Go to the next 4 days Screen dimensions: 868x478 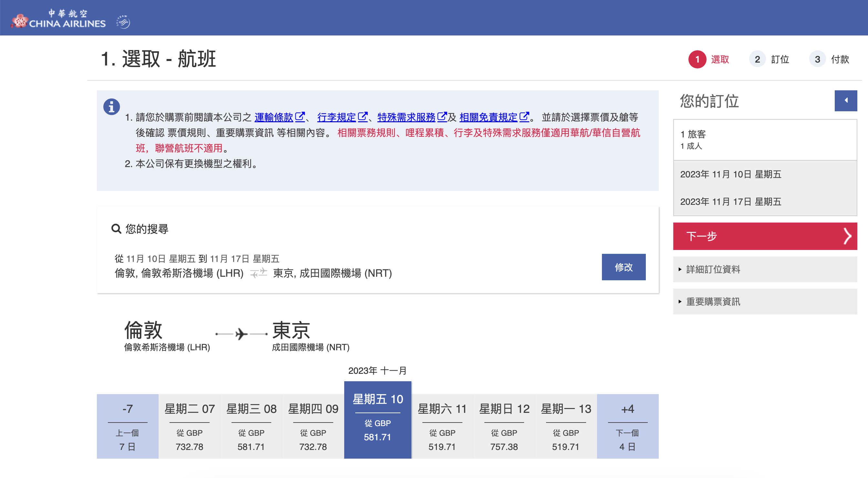point(627,426)
